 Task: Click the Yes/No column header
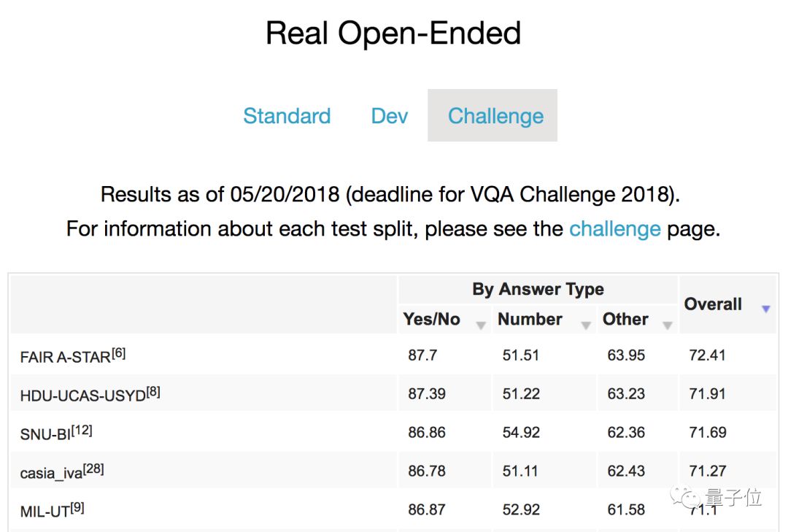click(x=432, y=320)
